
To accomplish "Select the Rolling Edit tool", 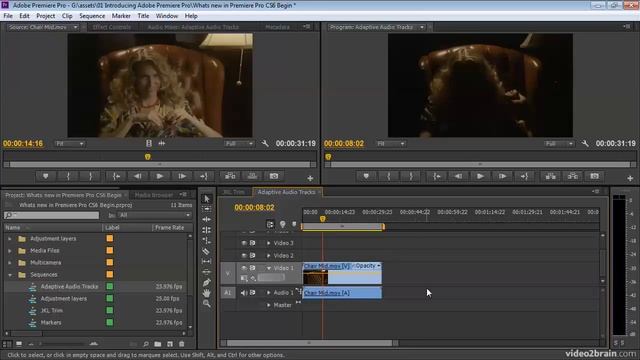I will [207, 230].
